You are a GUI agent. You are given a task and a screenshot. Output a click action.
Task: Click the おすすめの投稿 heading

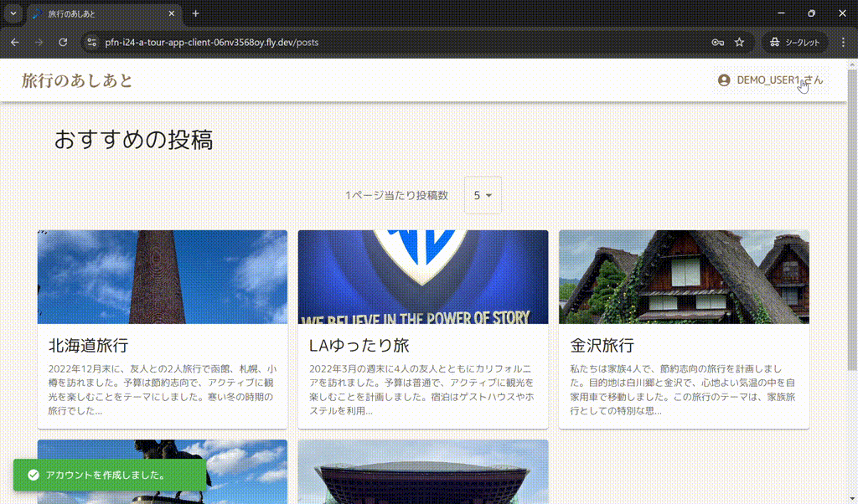pyautogui.click(x=134, y=140)
